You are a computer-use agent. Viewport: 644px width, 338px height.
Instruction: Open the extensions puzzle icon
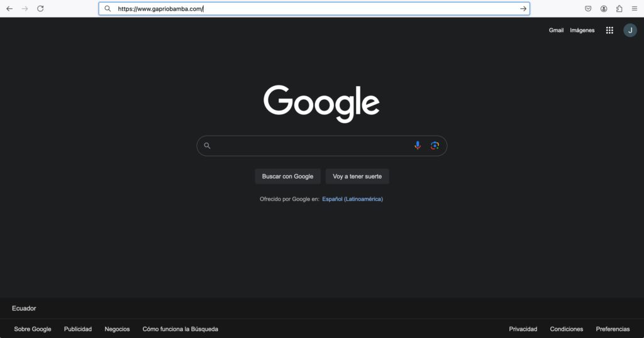619,9
